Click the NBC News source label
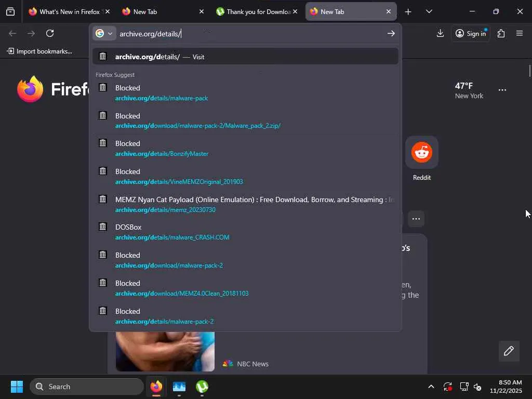The height and width of the screenshot is (399, 532). pos(253,364)
